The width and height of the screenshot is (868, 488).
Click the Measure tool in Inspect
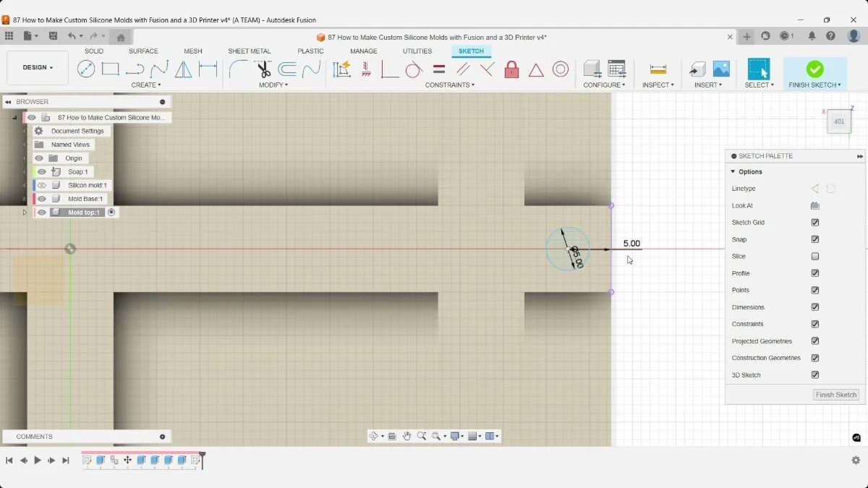[x=658, y=69]
